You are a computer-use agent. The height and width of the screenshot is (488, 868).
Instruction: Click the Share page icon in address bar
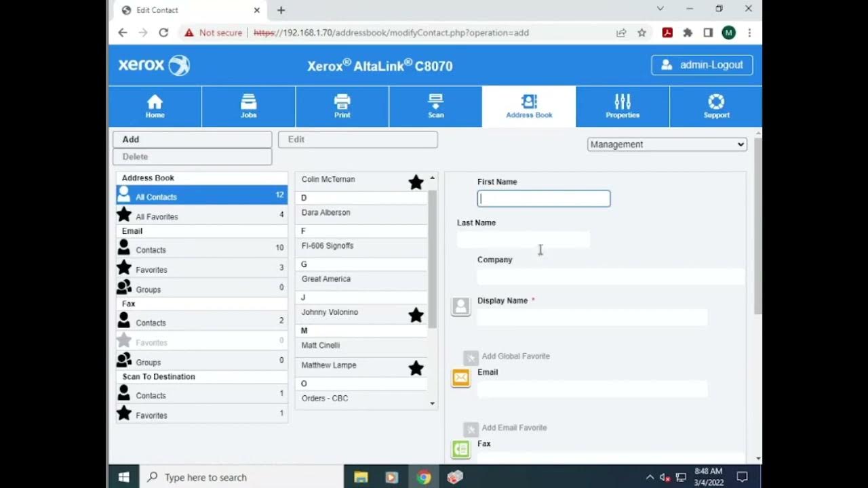621,33
